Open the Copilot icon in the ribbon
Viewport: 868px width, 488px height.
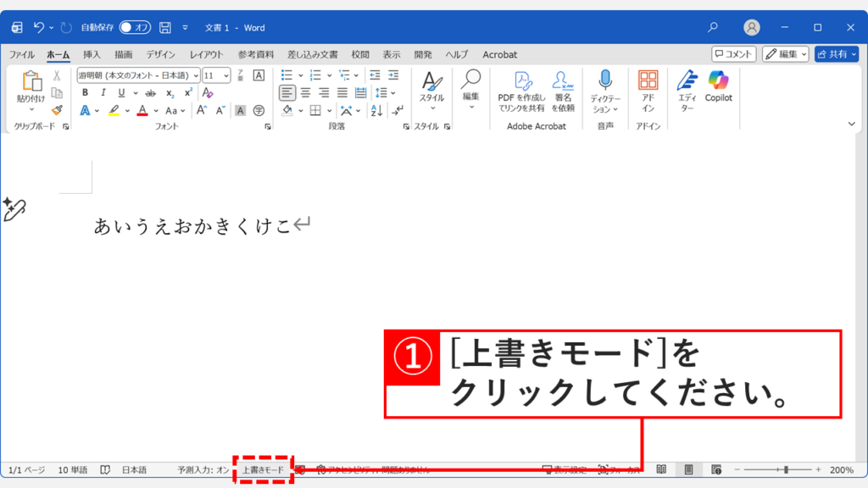click(718, 91)
